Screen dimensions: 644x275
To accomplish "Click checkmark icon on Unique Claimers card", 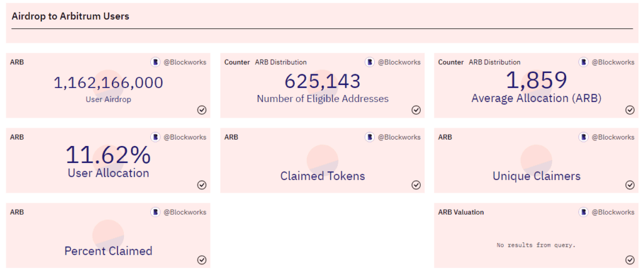I will 630,185.
